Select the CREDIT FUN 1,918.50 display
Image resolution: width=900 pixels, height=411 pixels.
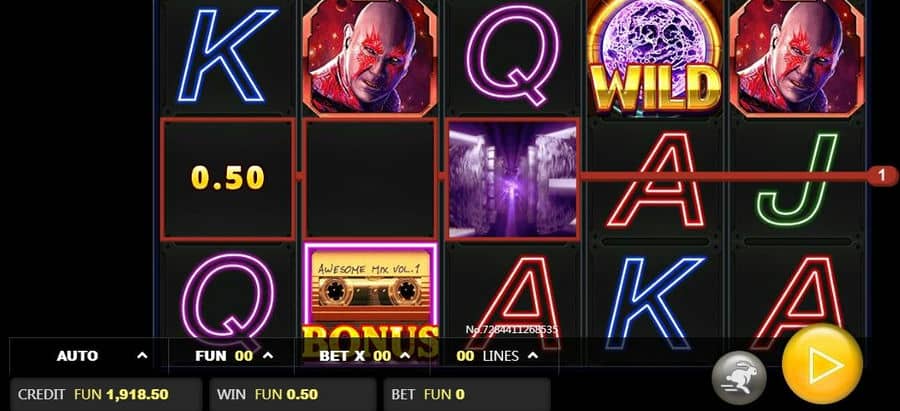point(106,394)
